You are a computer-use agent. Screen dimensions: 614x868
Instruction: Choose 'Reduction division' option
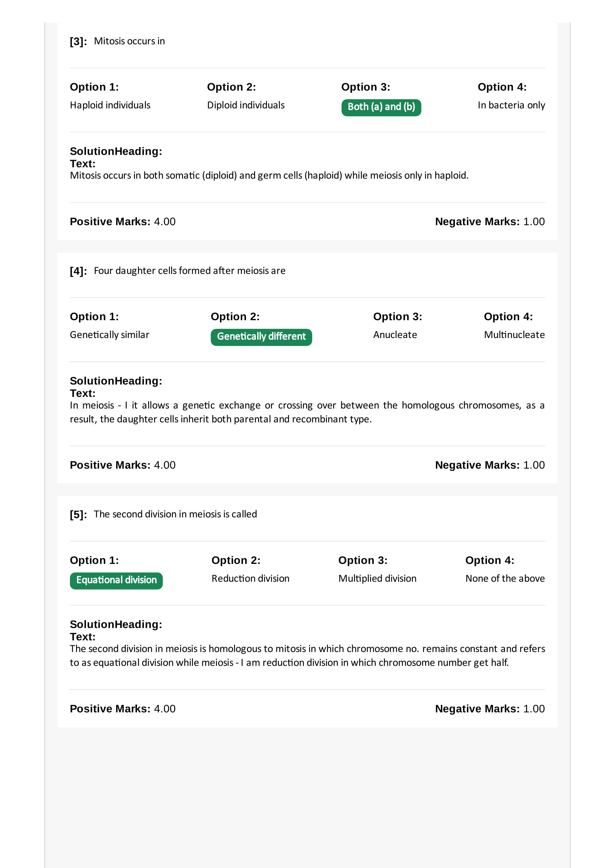pyautogui.click(x=250, y=579)
